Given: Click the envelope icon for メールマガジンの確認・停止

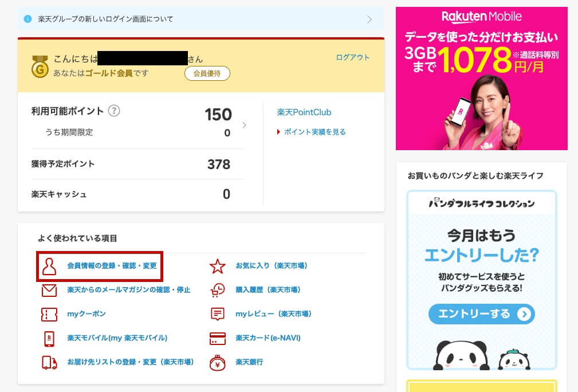Looking at the screenshot, I should pos(48,290).
